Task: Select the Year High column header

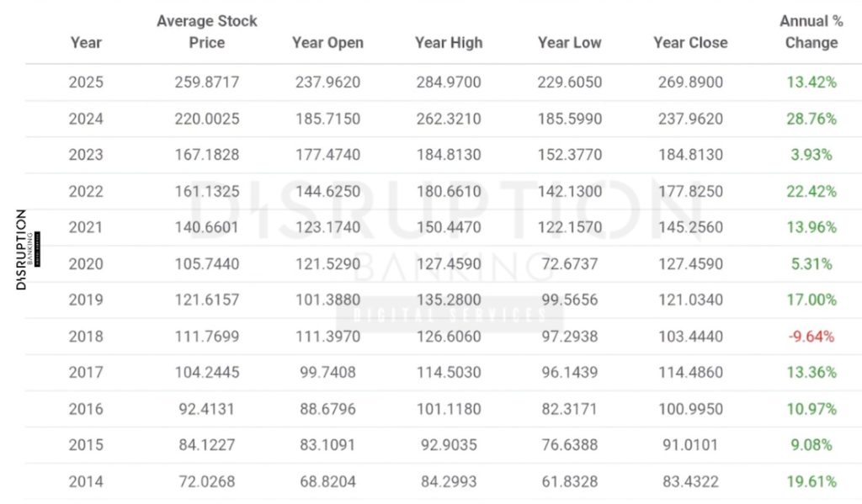Action: point(448,43)
